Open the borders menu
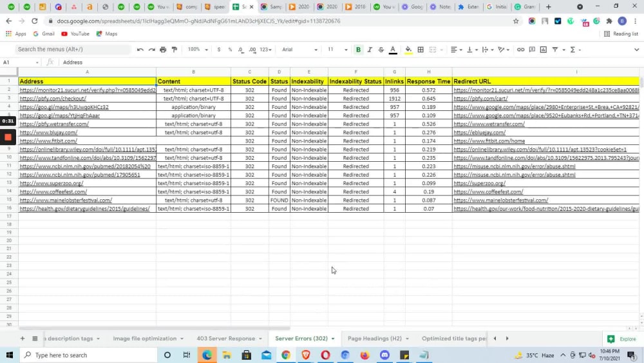This screenshot has width=644, height=363. [420, 50]
